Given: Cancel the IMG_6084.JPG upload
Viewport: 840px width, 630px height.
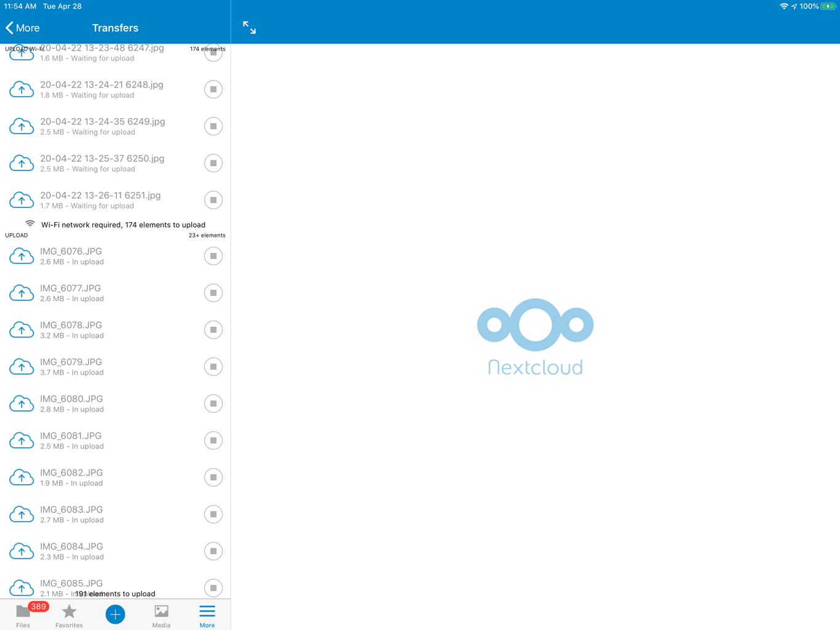Looking at the screenshot, I should [x=213, y=551].
